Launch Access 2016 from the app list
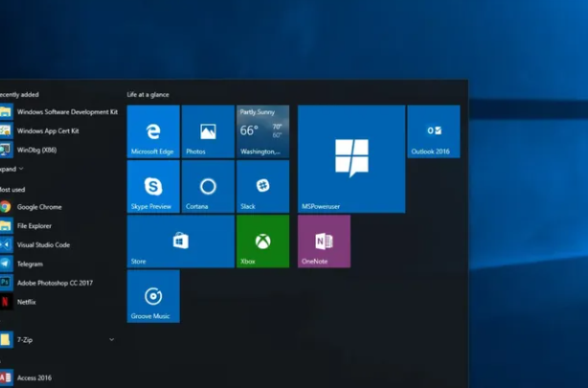 (x=34, y=377)
